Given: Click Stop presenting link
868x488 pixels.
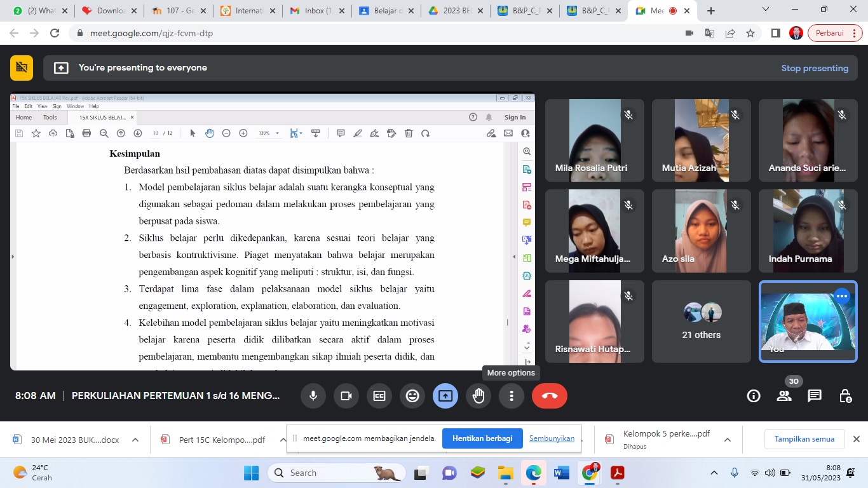Looking at the screenshot, I should [x=815, y=68].
